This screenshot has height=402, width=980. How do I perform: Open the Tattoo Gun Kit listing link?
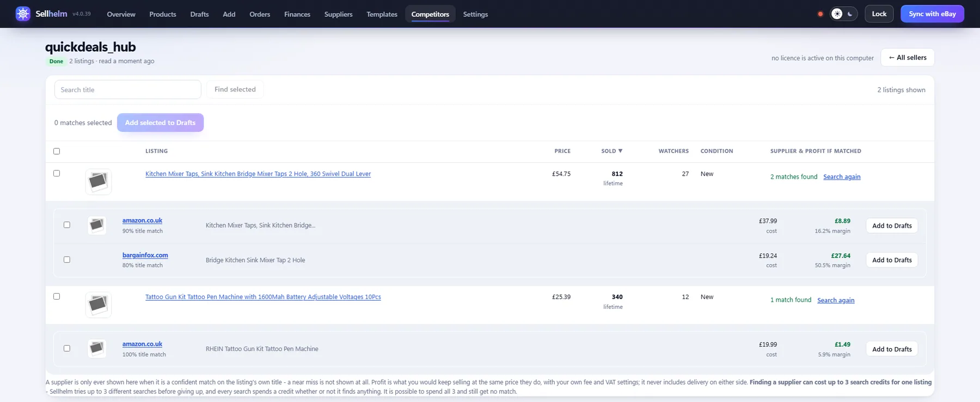click(x=263, y=297)
